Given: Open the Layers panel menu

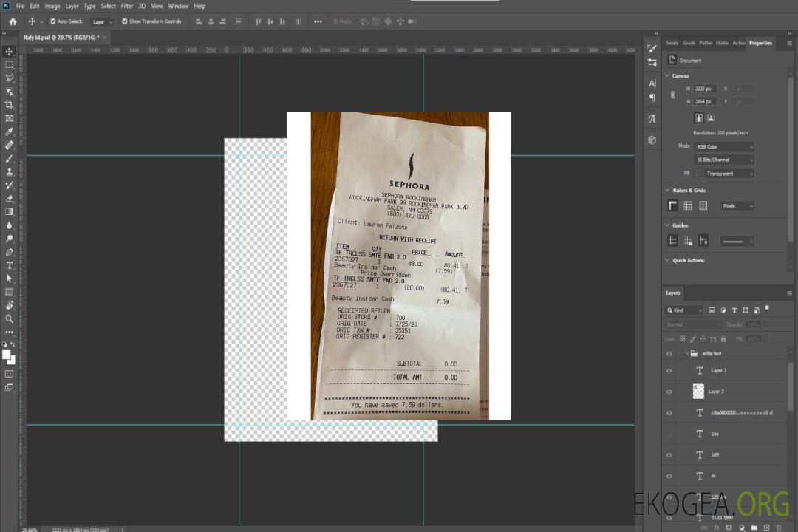Looking at the screenshot, I should [789, 293].
